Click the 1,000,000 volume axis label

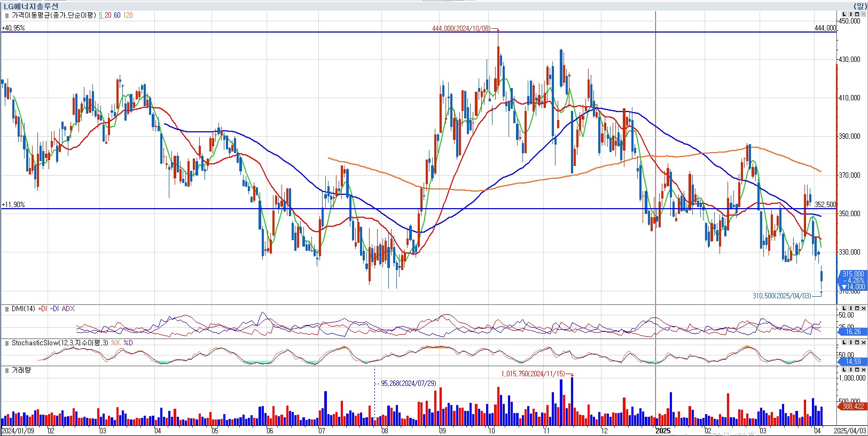pos(852,378)
